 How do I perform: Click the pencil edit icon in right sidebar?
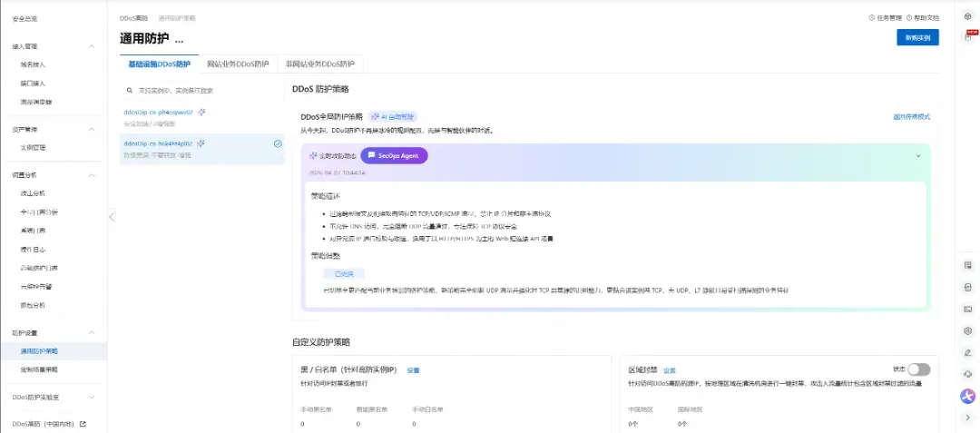click(967, 352)
